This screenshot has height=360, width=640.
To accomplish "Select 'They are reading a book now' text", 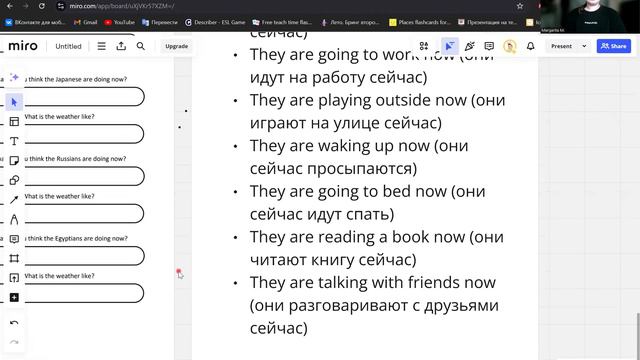I will coord(357,237).
